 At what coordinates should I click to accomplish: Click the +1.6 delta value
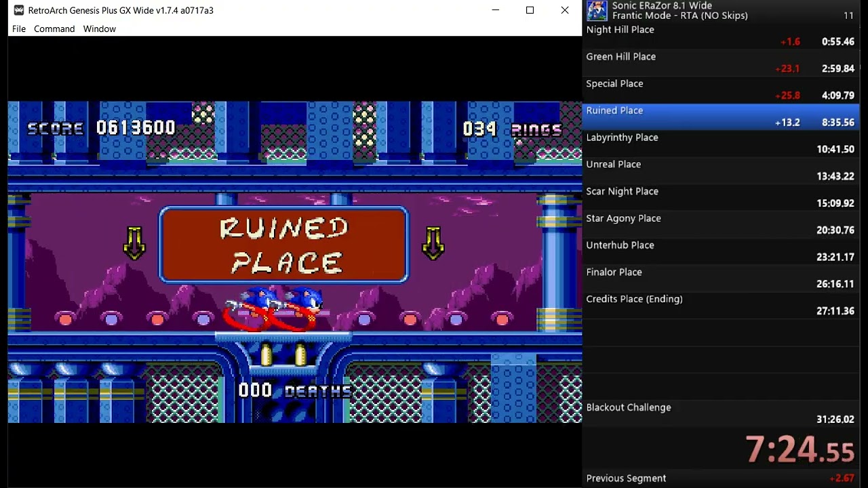click(790, 41)
